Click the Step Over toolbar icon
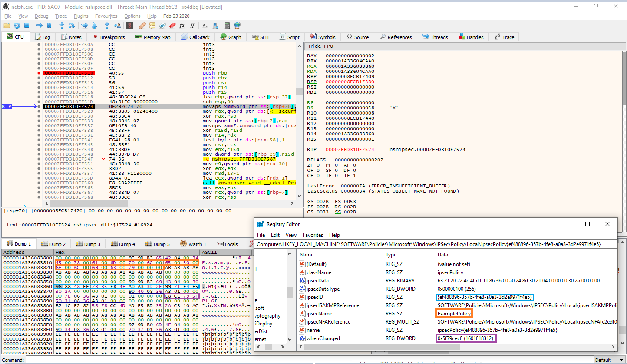 [x=72, y=26]
